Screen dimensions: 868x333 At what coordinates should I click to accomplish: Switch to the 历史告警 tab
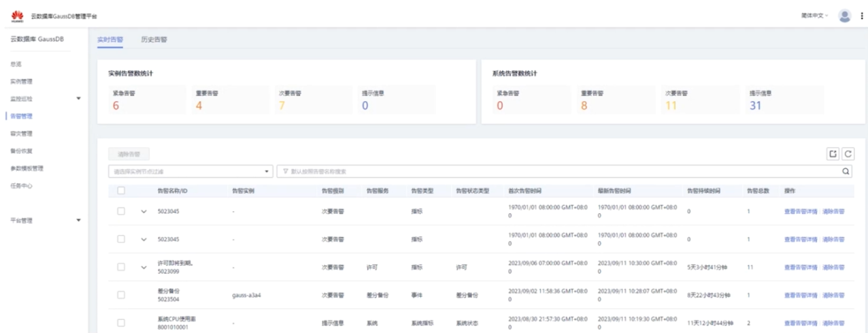click(x=153, y=39)
